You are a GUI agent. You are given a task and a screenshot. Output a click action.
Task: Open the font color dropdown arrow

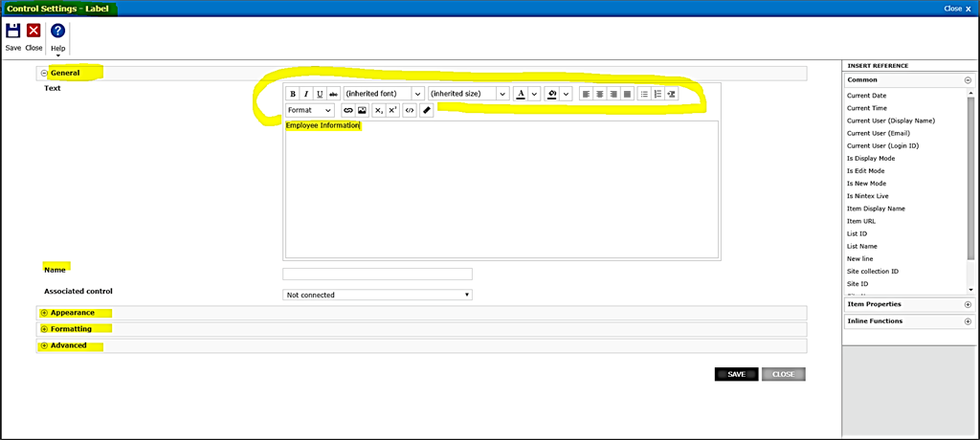point(534,94)
